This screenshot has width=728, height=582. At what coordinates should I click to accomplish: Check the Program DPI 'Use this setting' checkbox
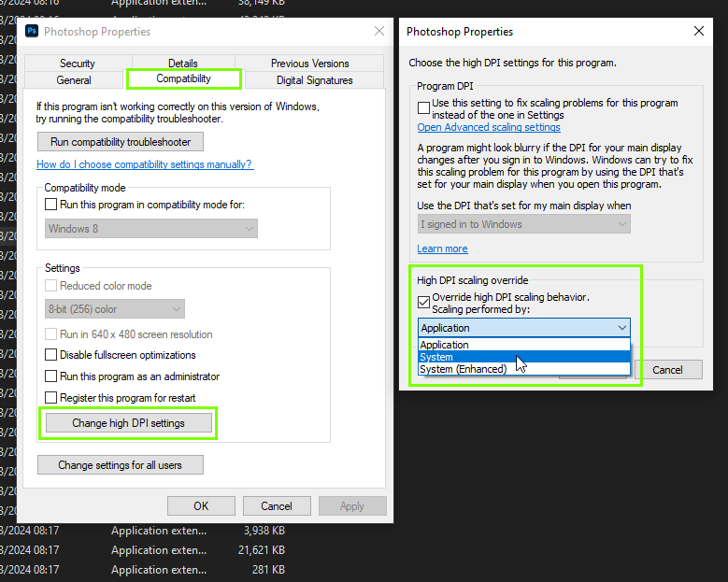click(423, 107)
